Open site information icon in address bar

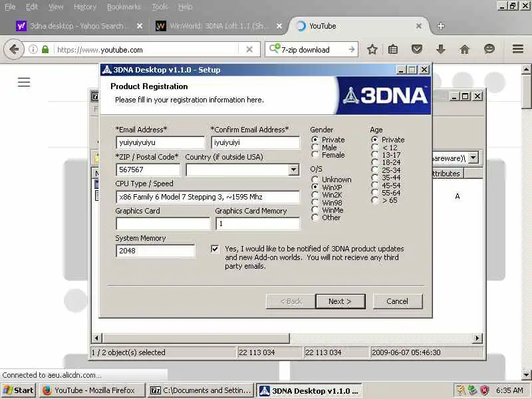(33, 49)
